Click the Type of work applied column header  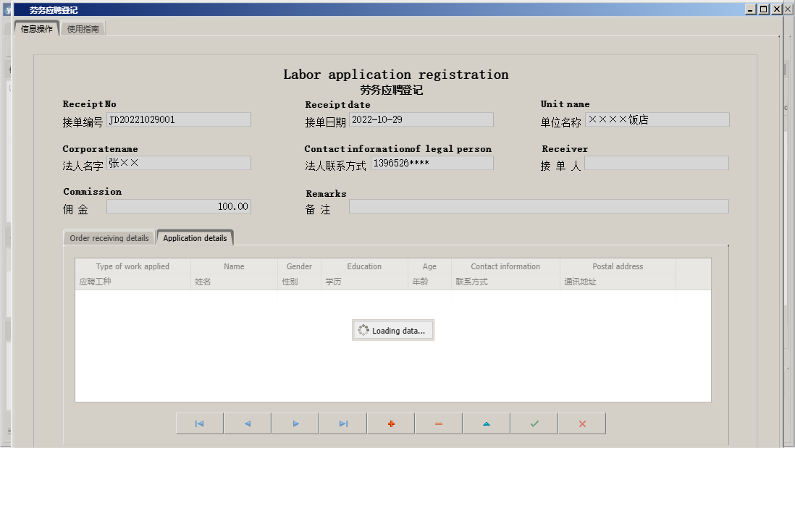coord(132,266)
